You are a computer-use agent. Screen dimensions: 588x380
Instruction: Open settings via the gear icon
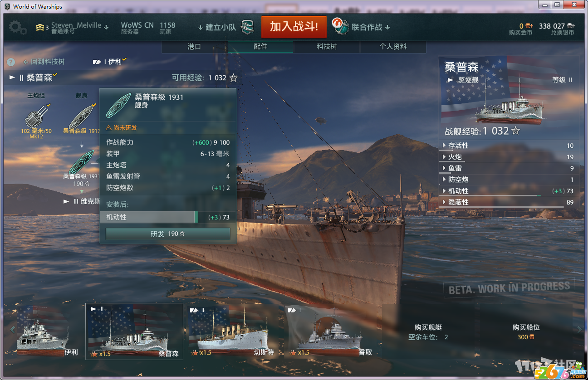18,27
